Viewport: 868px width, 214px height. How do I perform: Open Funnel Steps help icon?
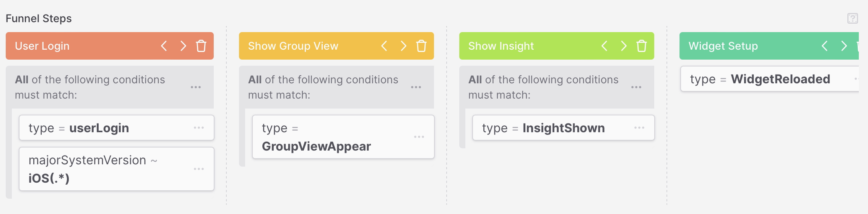[x=852, y=18]
